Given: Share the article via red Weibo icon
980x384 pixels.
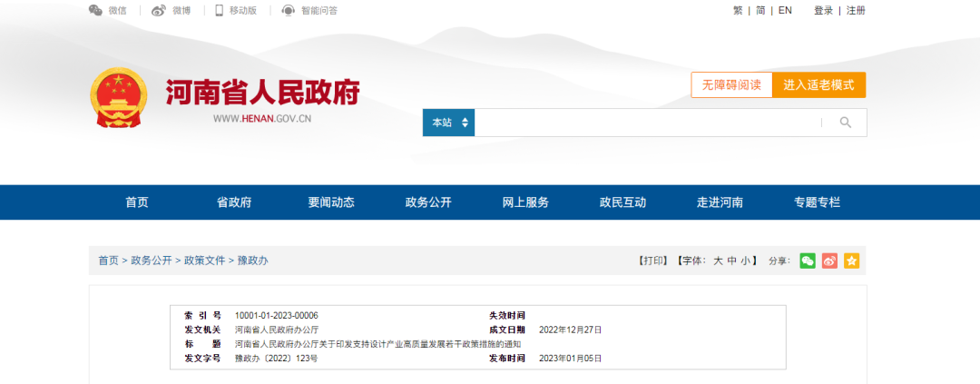Looking at the screenshot, I should pyautogui.click(x=829, y=261).
